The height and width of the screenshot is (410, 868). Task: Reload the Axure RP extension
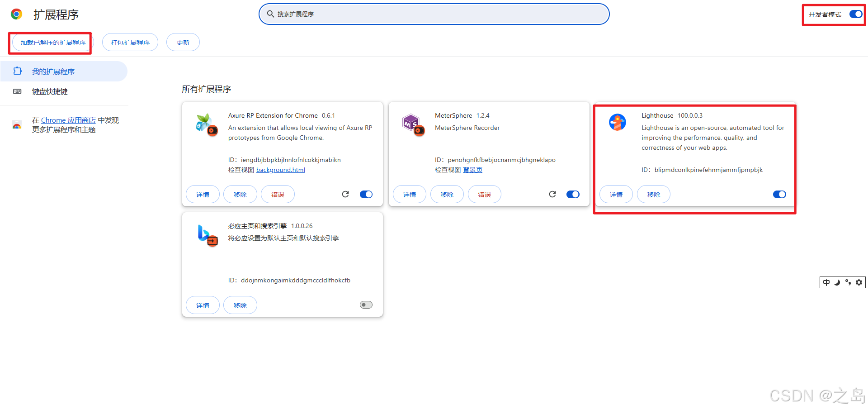345,194
